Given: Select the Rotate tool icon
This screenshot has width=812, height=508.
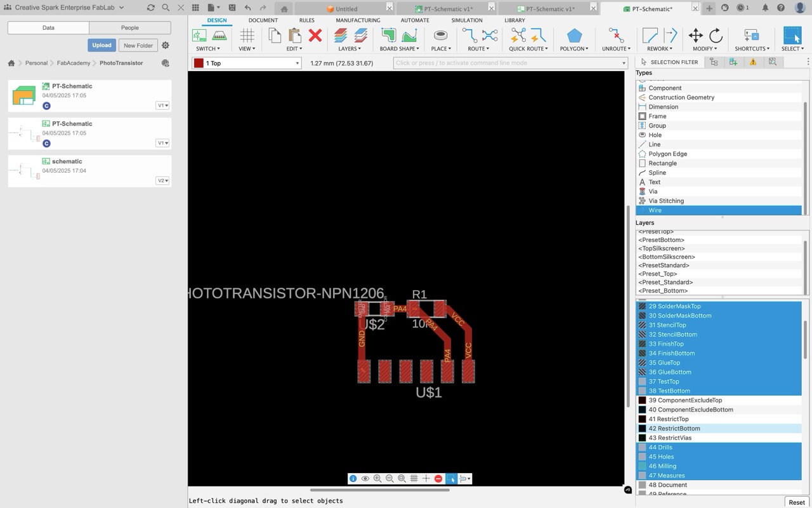Looking at the screenshot, I should click(x=716, y=36).
